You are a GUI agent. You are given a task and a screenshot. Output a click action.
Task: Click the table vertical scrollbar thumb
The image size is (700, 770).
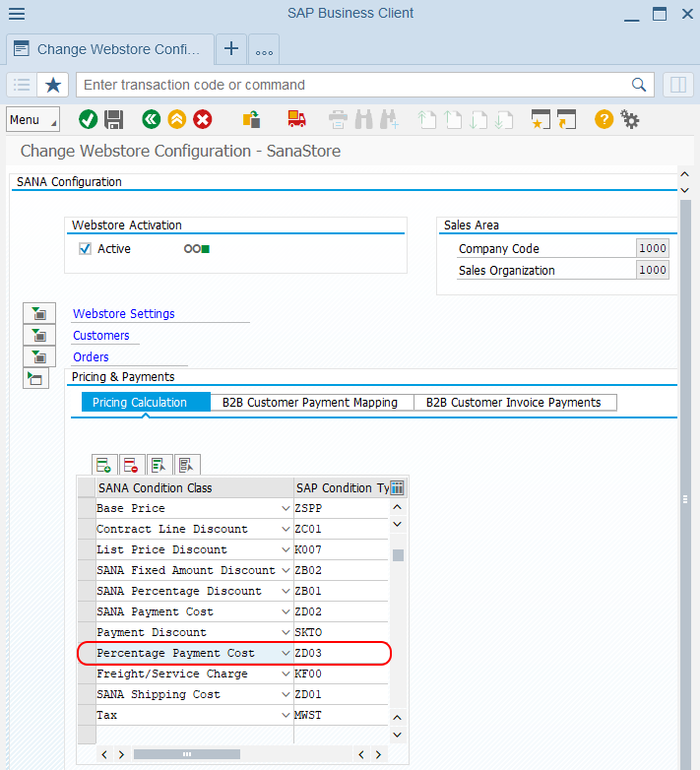point(398,555)
